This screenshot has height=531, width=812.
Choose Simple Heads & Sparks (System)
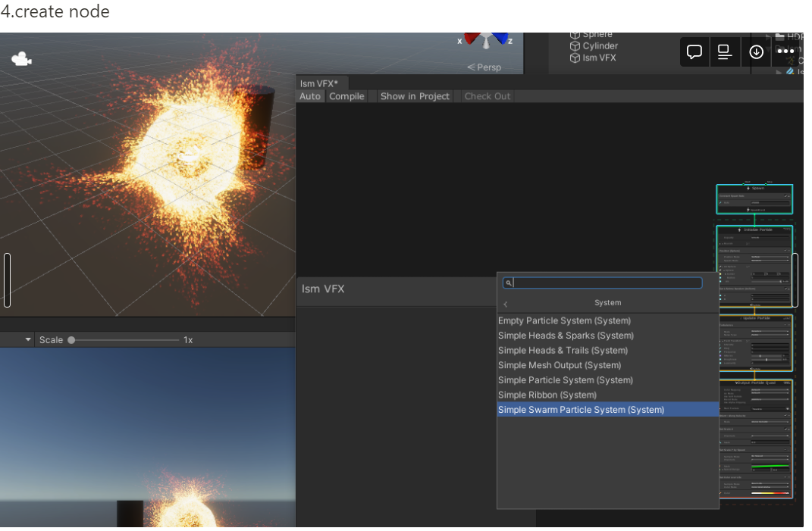coord(607,336)
